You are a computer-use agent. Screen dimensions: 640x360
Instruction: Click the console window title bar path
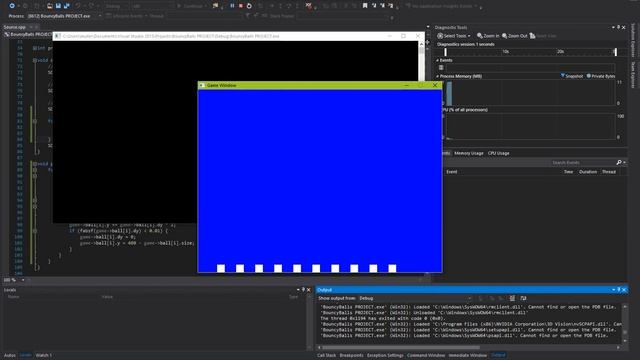point(171,36)
